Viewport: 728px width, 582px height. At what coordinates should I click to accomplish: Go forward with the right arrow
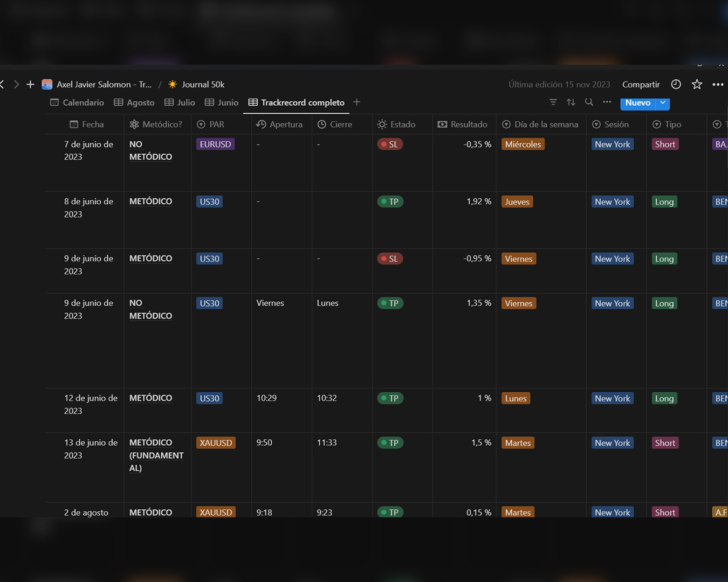coord(16,84)
